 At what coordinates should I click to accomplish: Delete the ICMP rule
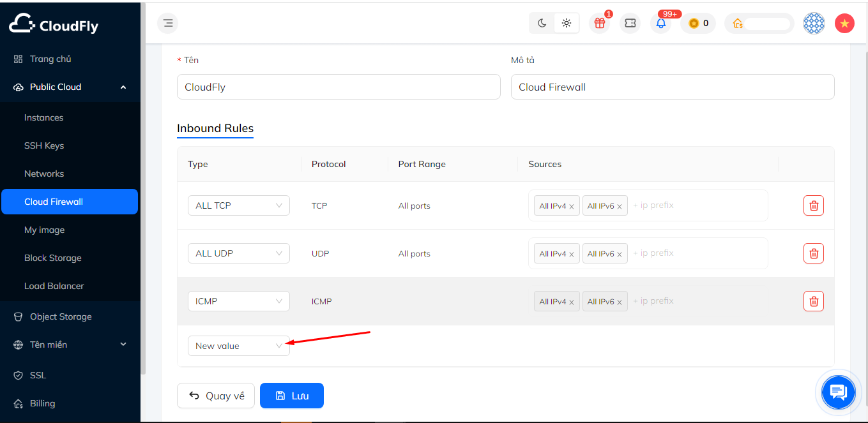point(814,301)
